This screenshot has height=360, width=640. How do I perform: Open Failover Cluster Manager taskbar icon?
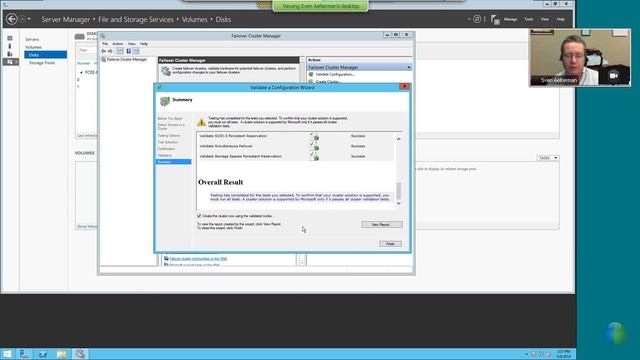click(80, 354)
